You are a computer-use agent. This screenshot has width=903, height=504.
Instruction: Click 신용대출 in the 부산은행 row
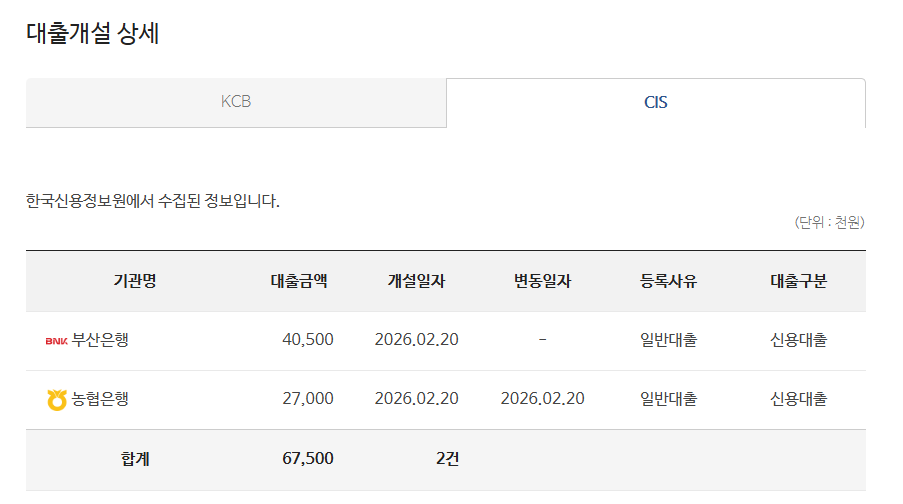(798, 340)
